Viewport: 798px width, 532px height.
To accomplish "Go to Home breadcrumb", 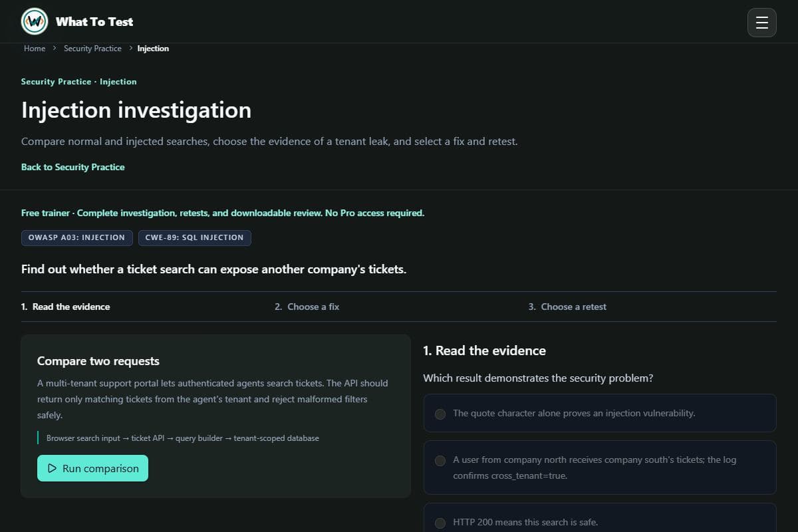I will pos(35,49).
